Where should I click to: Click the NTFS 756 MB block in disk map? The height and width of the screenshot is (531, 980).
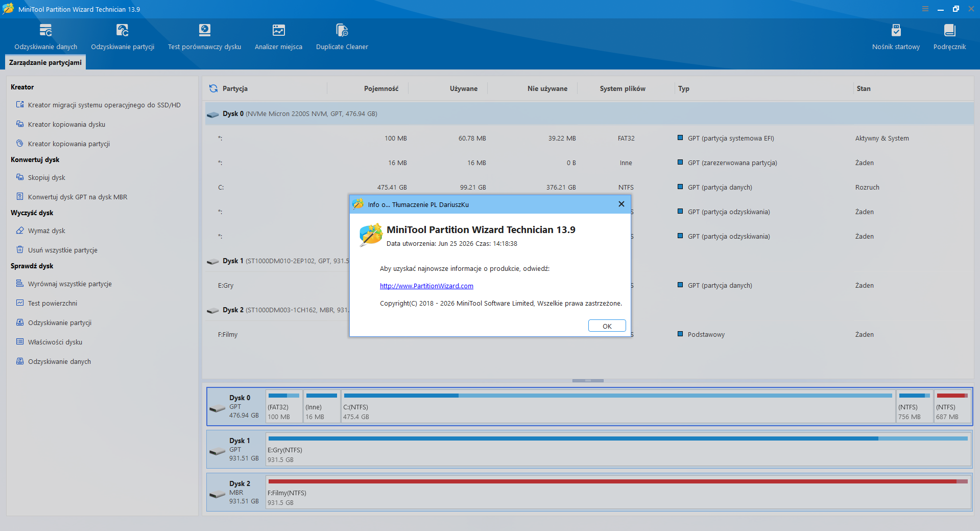[x=915, y=406]
